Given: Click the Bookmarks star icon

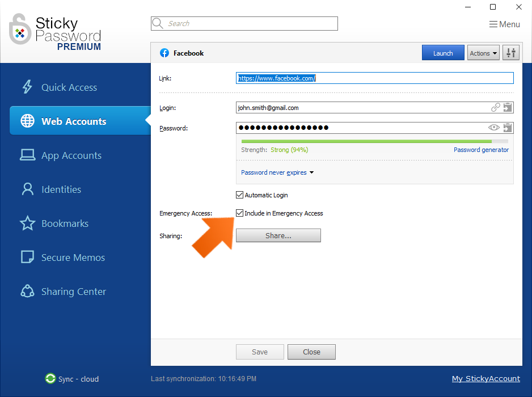Looking at the screenshot, I should (x=27, y=223).
